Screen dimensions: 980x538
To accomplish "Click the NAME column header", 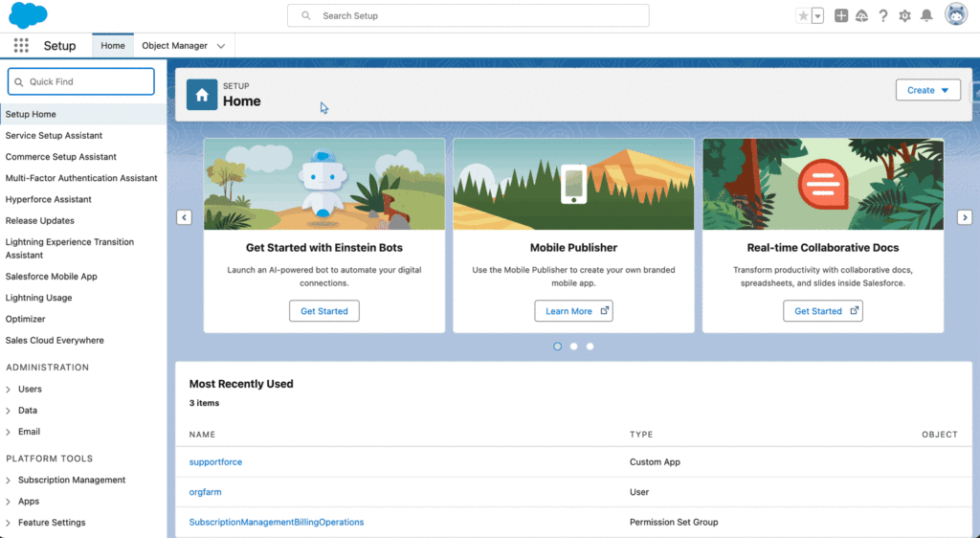I will point(203,435).
